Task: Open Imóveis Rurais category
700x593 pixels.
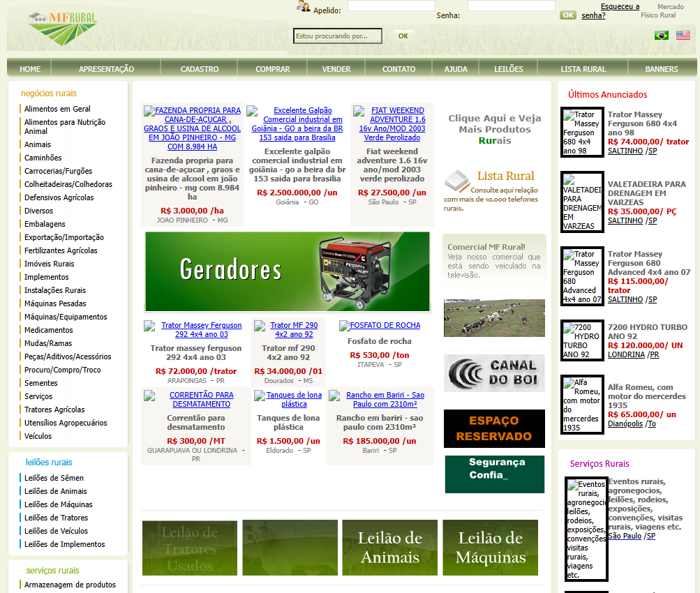Action: pos(49,264)
